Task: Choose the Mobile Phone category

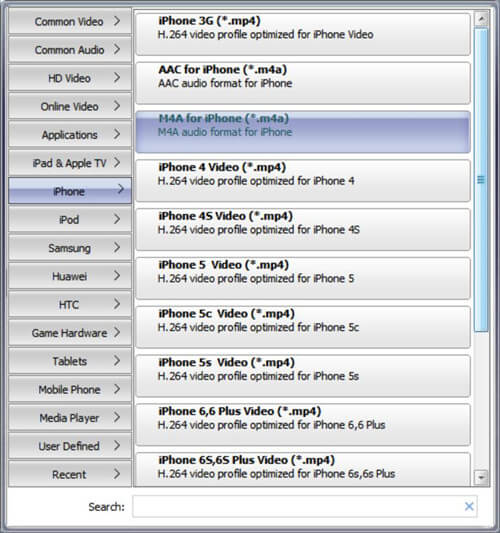Action: click(x=70, y=389)
